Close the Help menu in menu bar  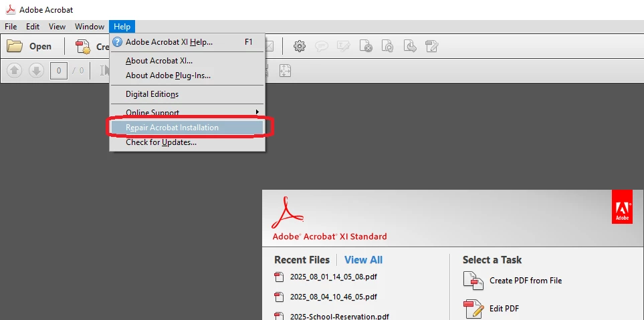pos(122,27)
